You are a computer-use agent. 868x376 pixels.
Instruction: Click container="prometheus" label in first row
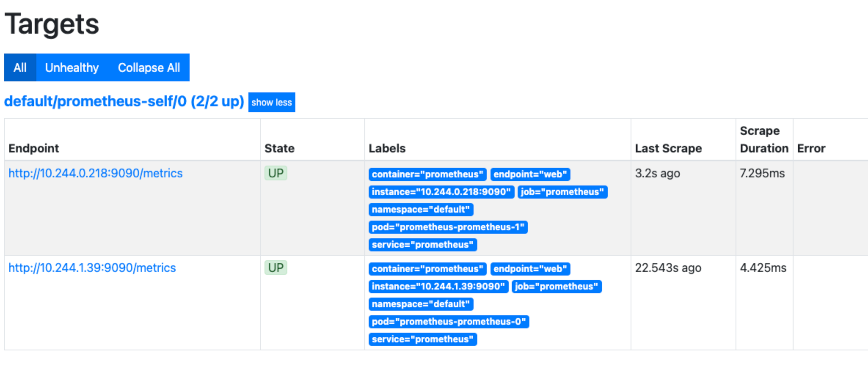(x=427, y=174)
